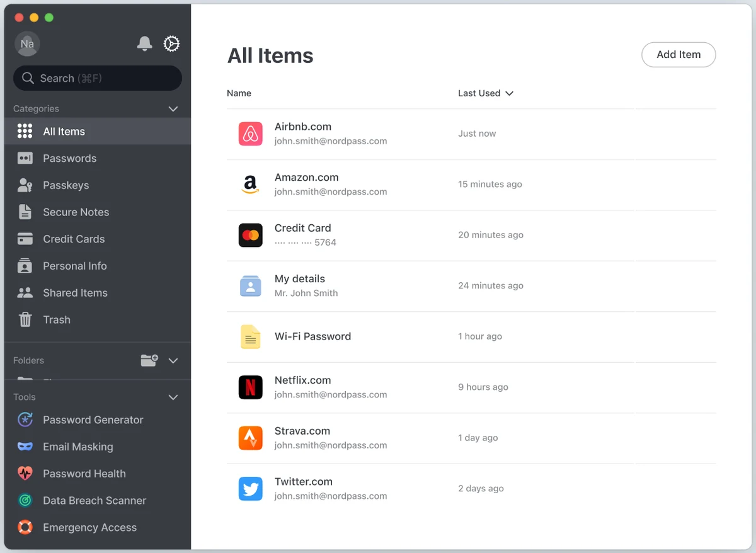
Task: Open the Passwords category label
Action: click(69, 158)
